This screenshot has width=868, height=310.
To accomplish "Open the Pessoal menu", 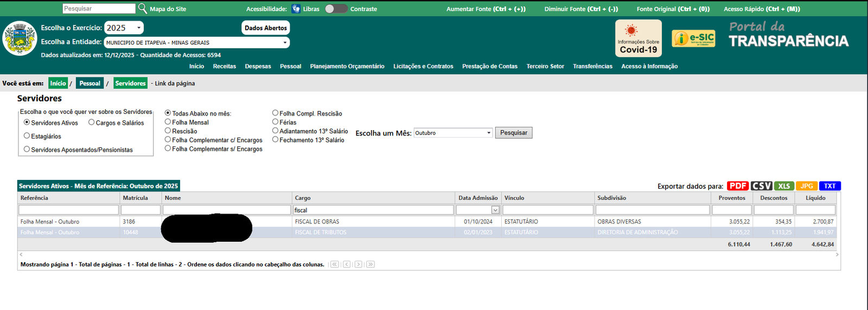I will tap(291, 66).
